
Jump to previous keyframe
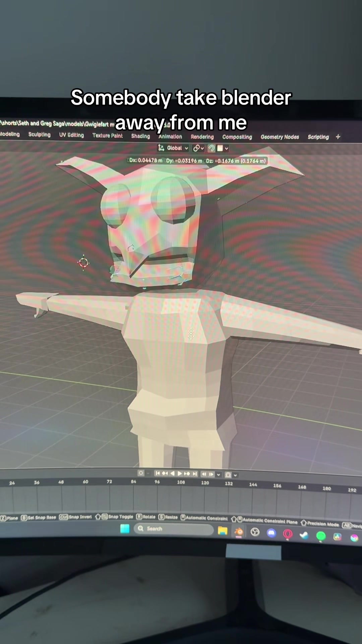pos(165,473)
